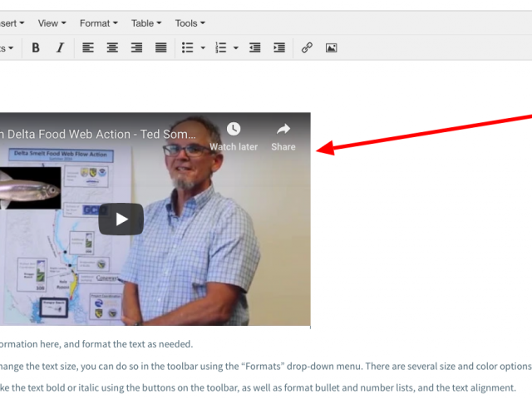Open the Format menu
The width and height of the screenshot is (532, 399).
click(x=99, y=23)
